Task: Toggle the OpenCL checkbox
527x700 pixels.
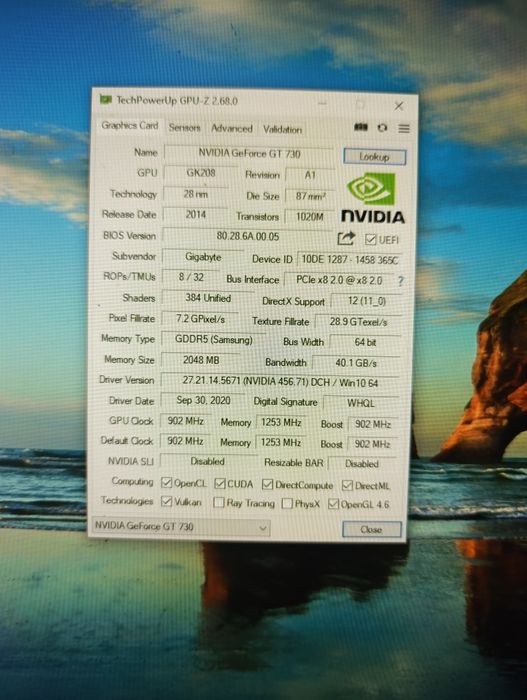Action: point(167,483)
